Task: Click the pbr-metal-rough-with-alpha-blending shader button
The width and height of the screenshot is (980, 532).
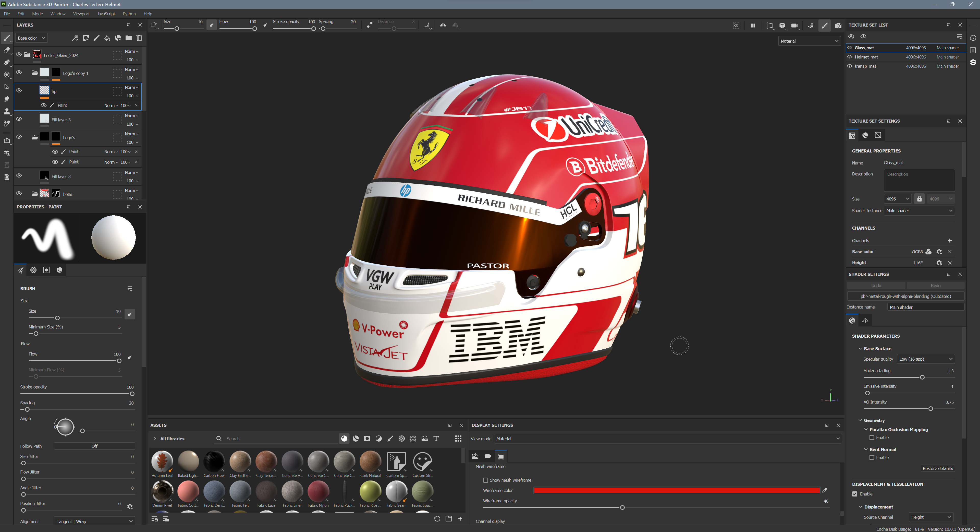Action: pos(905,296)
